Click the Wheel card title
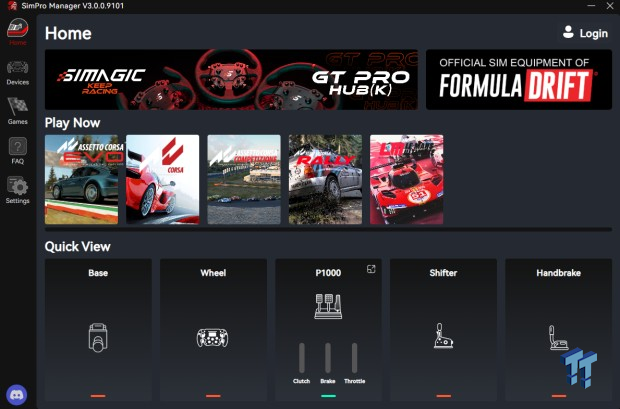Viewport: 620px width, 409px height. coord(213,273)
